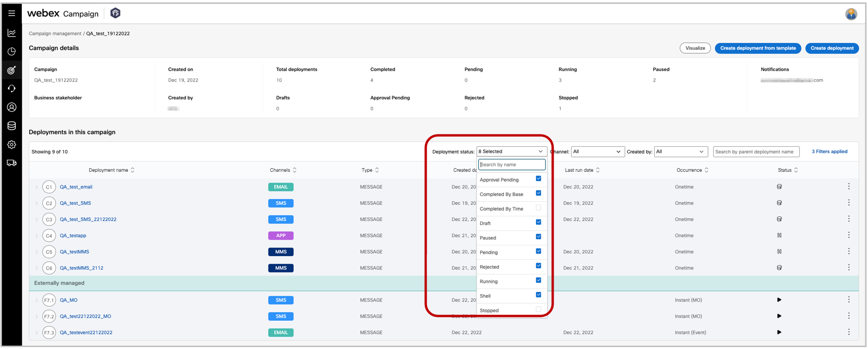The width and height of the screenshot is (868, 349).
Task: Uncheck the Rejected status filter
Action: click(539, 266)
